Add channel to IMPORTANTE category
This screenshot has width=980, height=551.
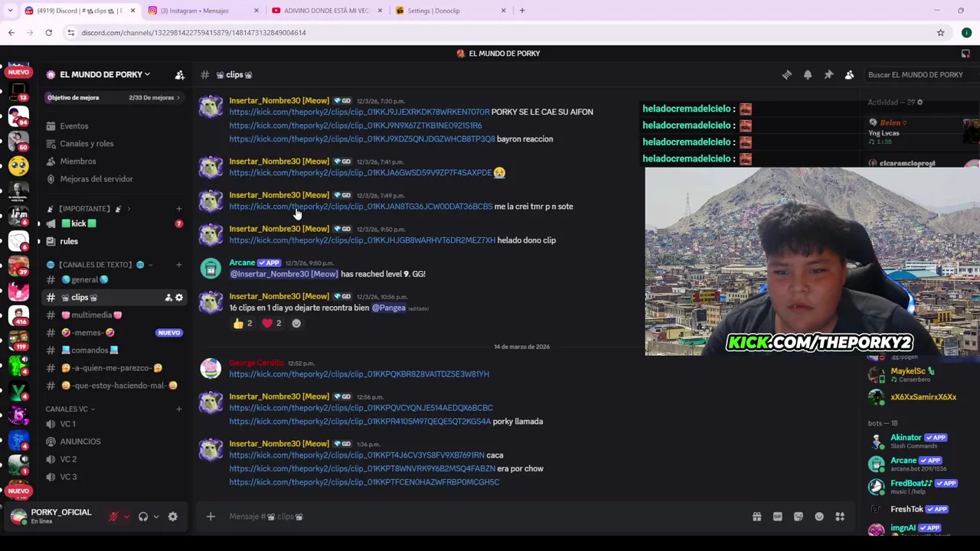click(x=178, y=209)
